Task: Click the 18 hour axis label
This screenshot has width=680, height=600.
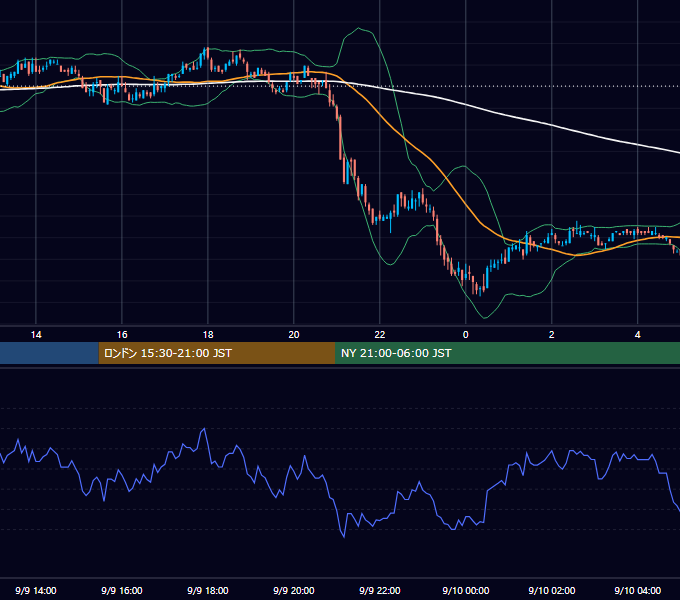Action: tap(208, 335)
